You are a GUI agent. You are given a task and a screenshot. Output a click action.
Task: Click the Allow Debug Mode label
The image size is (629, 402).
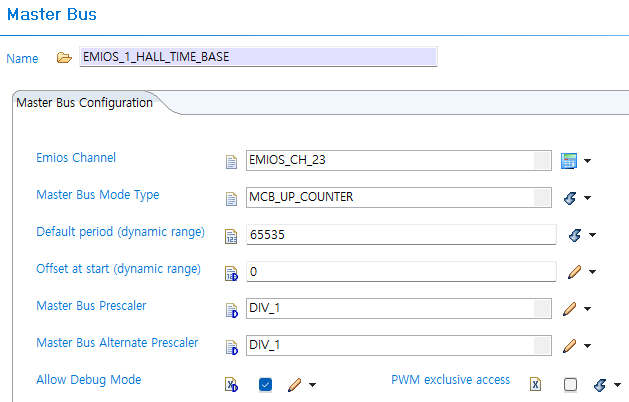point(89,380)
